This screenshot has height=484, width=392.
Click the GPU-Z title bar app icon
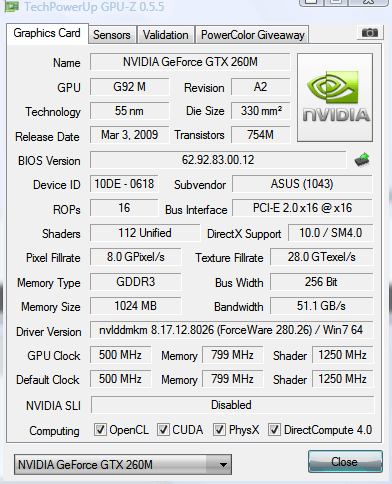11,7
